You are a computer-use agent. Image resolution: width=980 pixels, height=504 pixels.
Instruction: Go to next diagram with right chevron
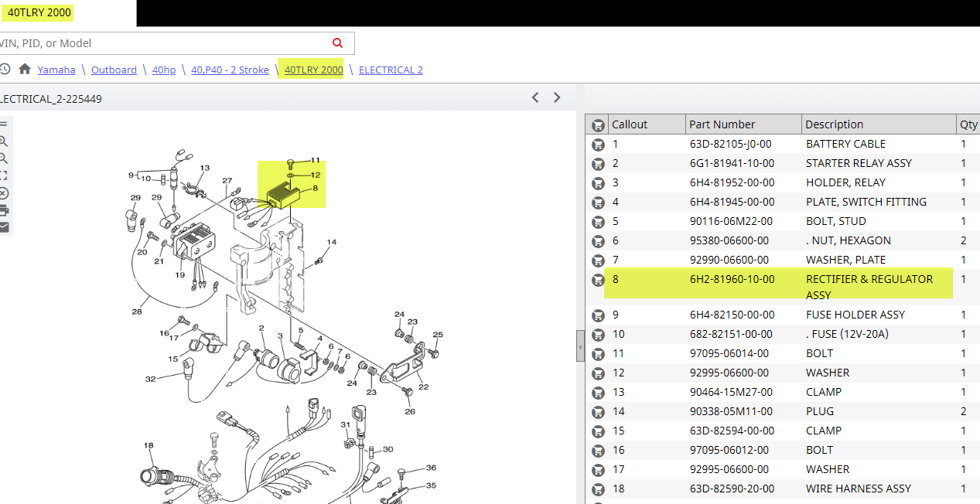click(x=557, y=97)
